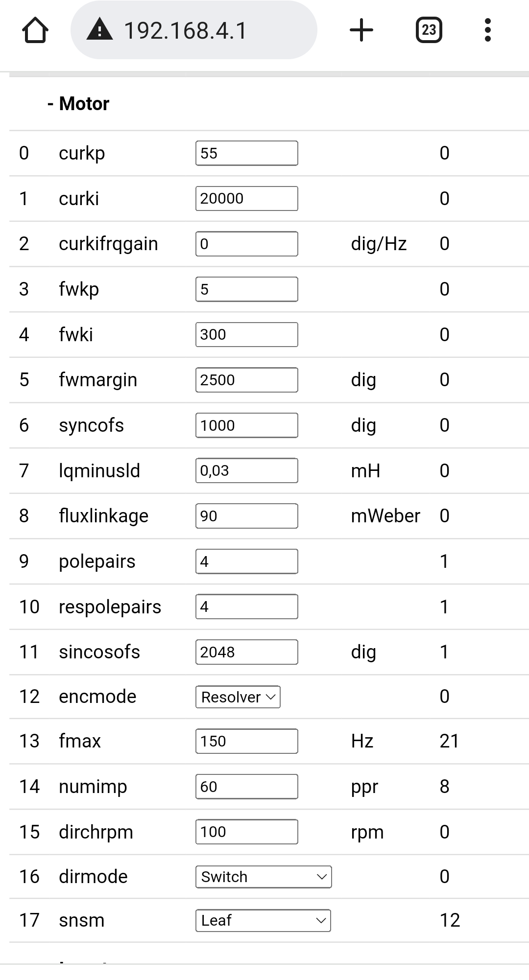This screenshot has width=529, height=980.
Task: Open a new tab with plus icon
Action: (361, 30)
